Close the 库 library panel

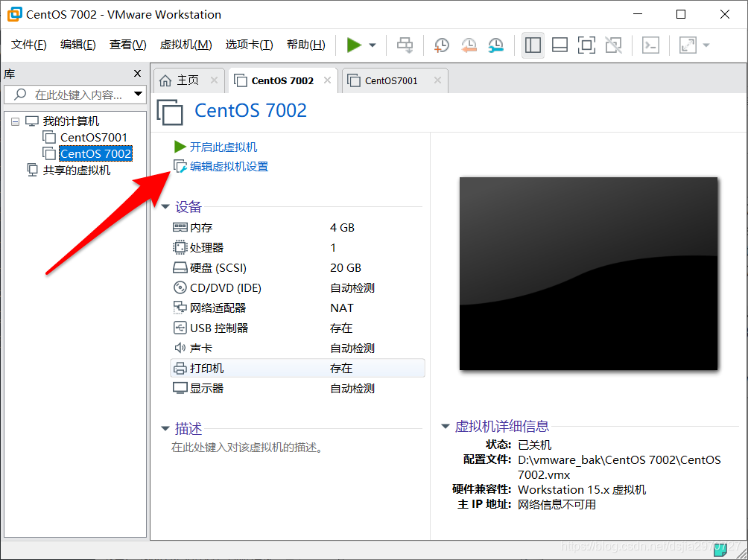click(137, 74)
